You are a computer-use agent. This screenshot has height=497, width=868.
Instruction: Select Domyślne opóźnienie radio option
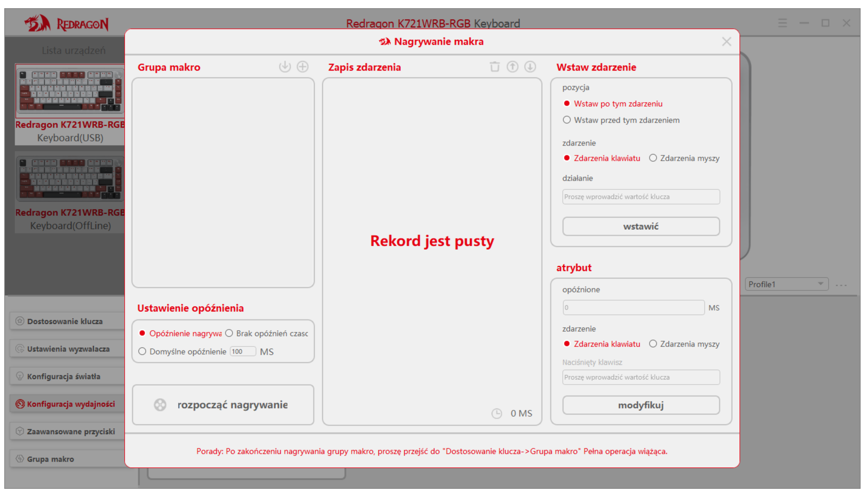(142, 352)
